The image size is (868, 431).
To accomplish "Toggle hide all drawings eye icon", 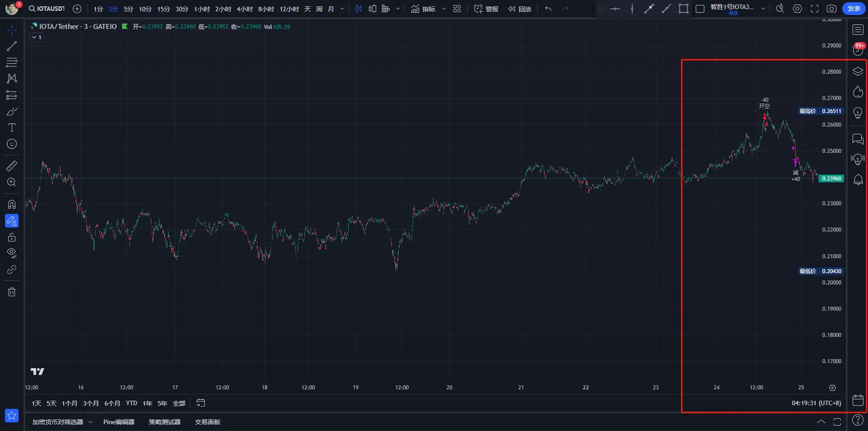I will click(12, 253).
